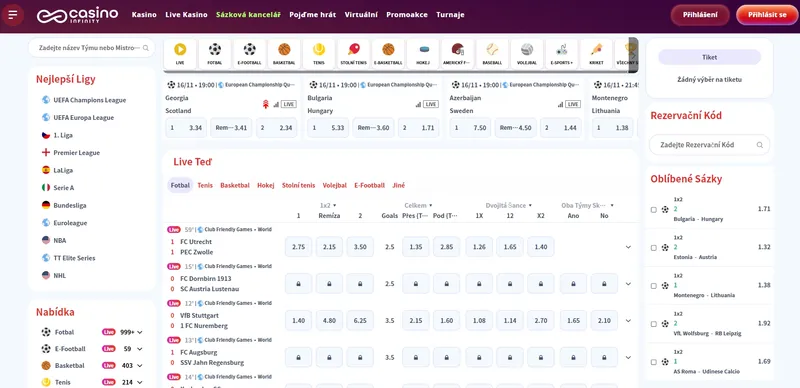Click the Casino Infinity logo

tap(78, 15)
